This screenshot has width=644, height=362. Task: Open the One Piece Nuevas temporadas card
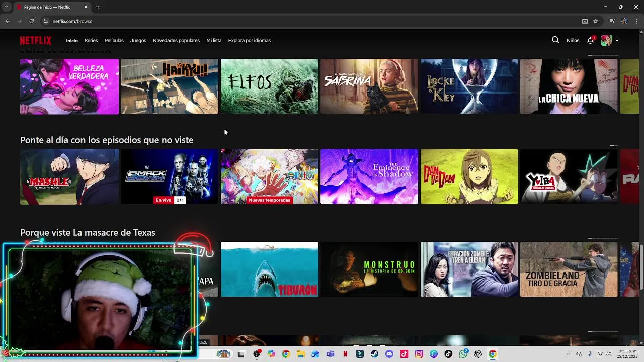(x=270, y=176)
